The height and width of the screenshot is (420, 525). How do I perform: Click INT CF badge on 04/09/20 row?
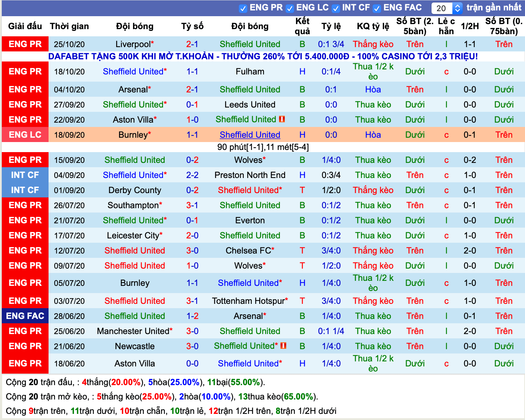point(25,175)
